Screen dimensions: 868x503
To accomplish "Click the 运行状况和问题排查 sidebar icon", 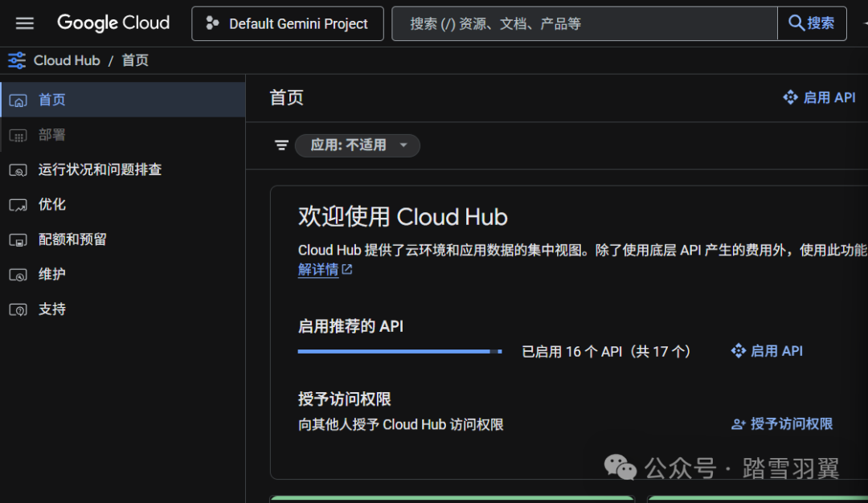I will (18, 170).
